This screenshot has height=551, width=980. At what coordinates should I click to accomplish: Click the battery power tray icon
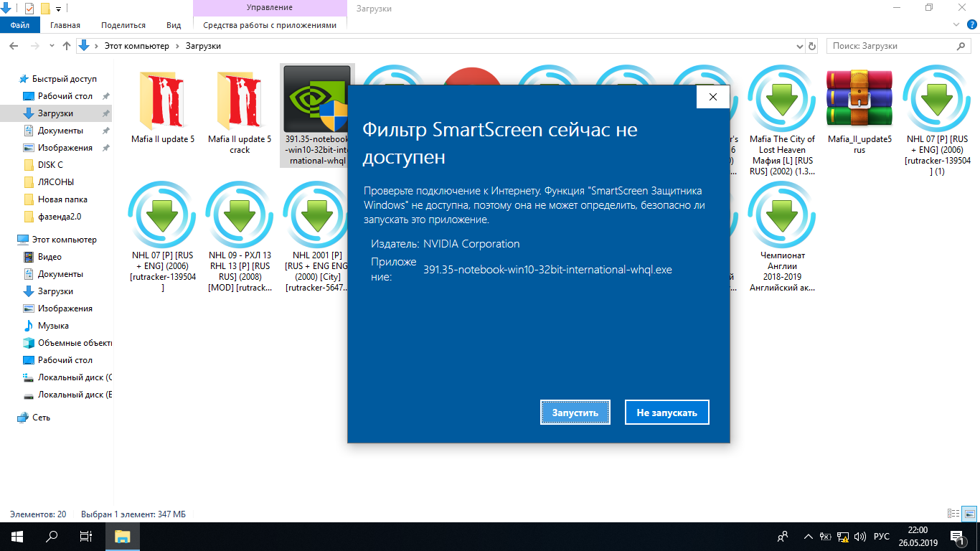pyautogui.click(x=826, y=537)
